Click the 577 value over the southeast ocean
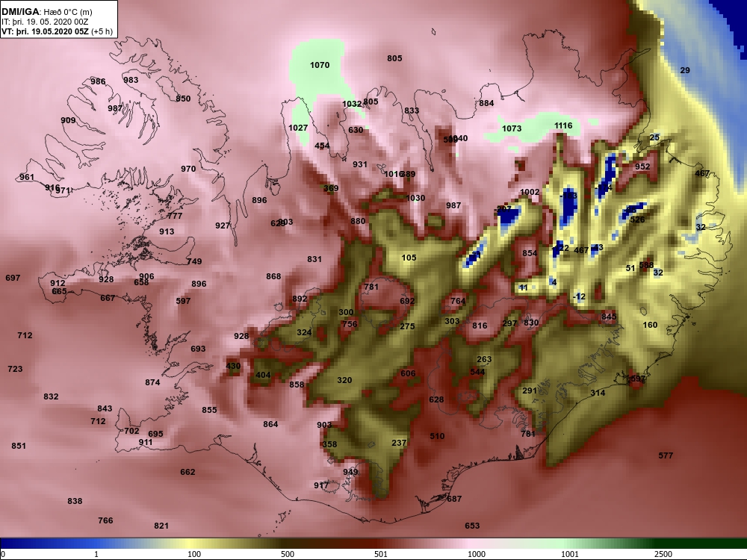 [x=666, y=455]
